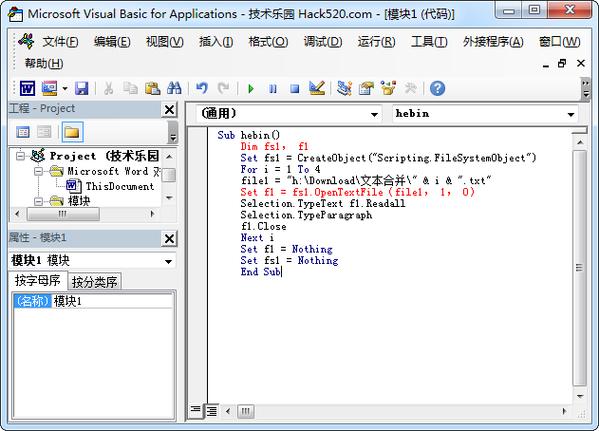
Task: Save the project with floppy disk icon
Action: pyautogui.click(x=81, y=89)
